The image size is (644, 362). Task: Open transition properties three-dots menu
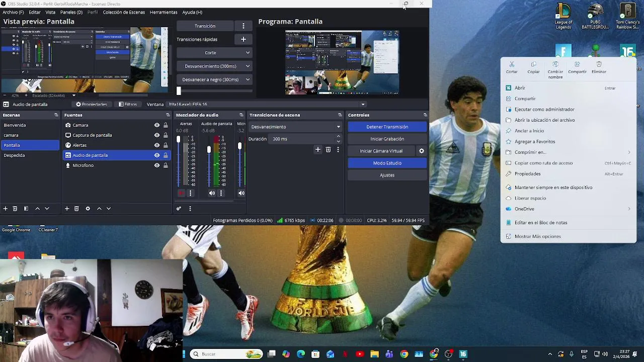[338, 149]
